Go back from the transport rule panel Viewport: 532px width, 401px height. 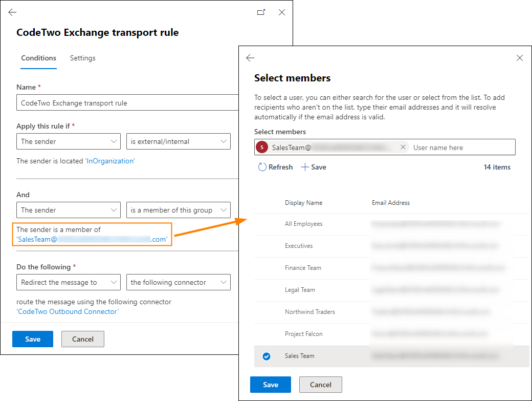point(12,13)
